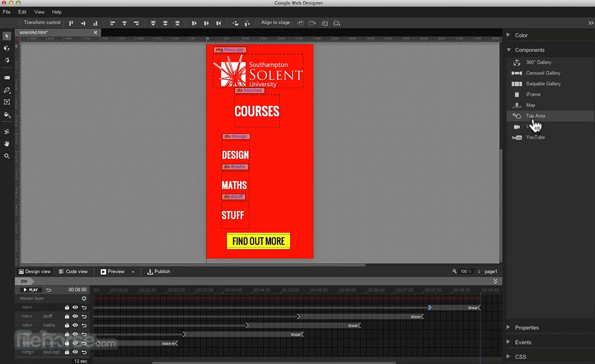Viewport: 595px width, 364px height.
Task: Click the Swipable Gallery component icon
Action: [517, 84]
